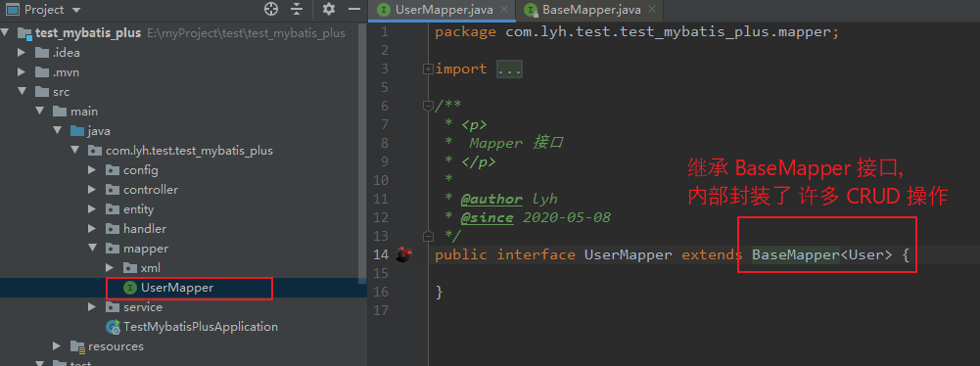Click the package declaration line

tap(637, 32)
